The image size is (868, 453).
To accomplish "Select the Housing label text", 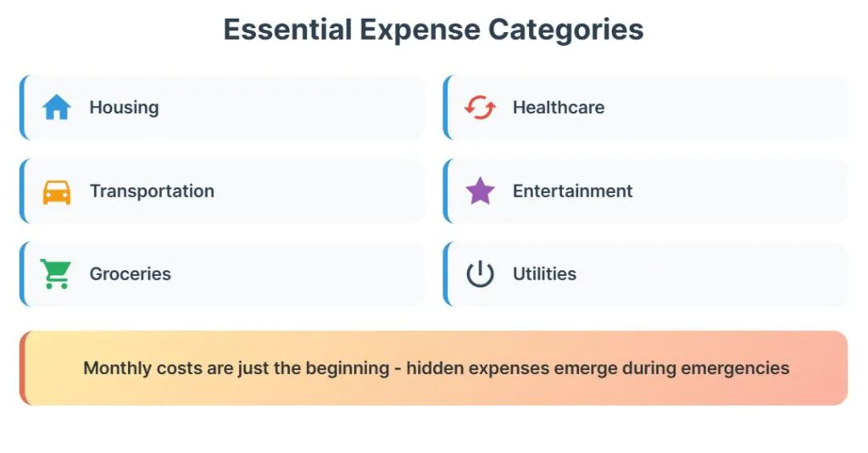I will pyautogui.click(x=124, y=108).
